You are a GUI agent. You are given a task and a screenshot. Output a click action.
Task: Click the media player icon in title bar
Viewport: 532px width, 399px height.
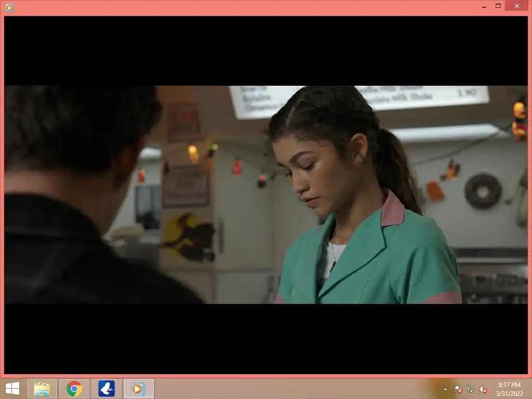[x=9, y=7]
